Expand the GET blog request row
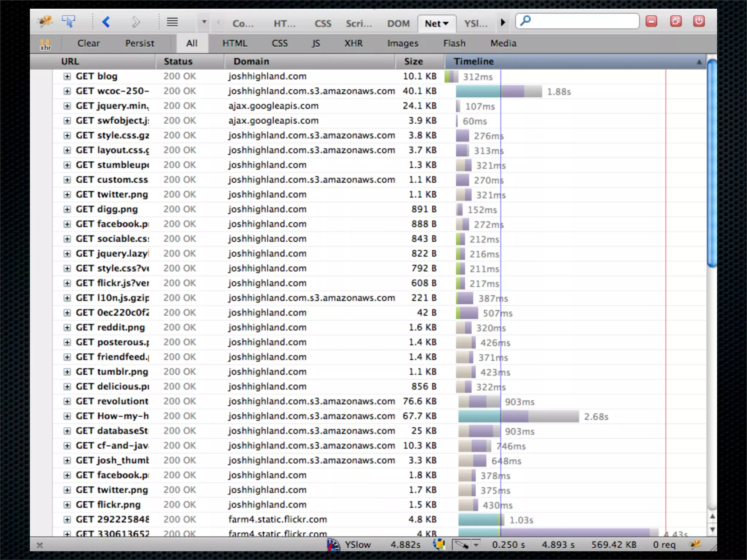This screenshot has height=560, width=747. [x=67, y=76]
